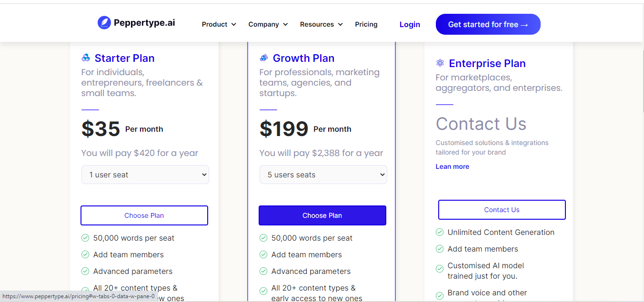The height and width of the screenshot is (302, 644).
Task: Click the Growth Plan icon
Action: 264,58
